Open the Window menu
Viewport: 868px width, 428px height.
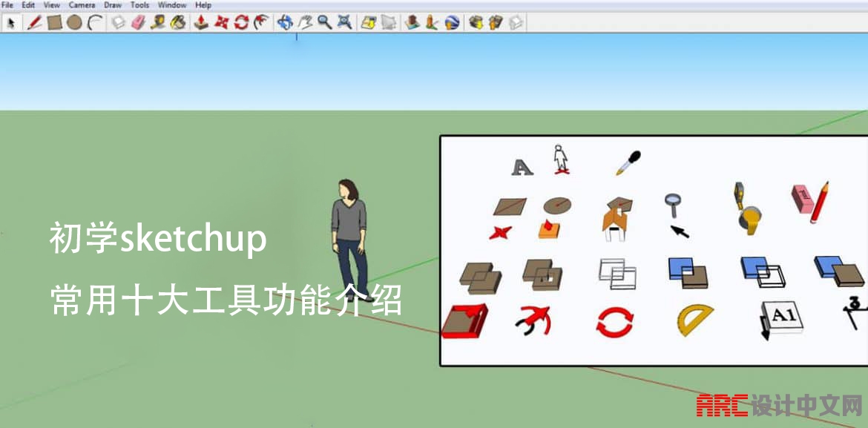[172, 5]
